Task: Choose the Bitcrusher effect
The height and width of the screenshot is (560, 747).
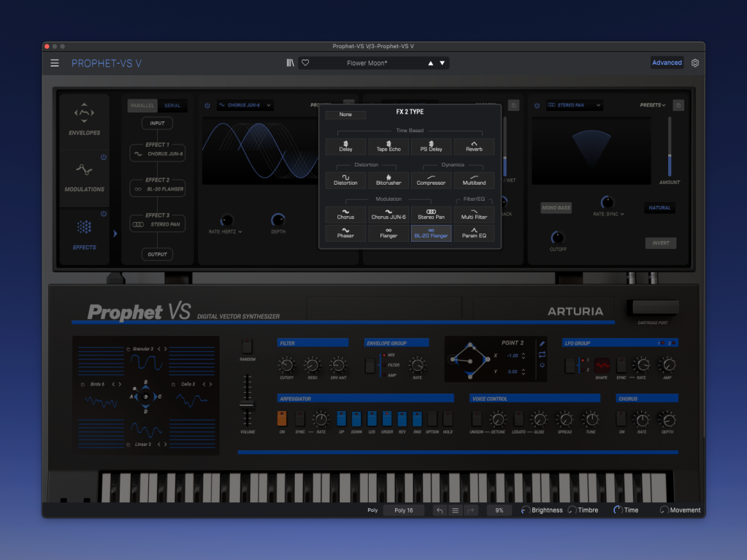Action: (x=388, y=180)
